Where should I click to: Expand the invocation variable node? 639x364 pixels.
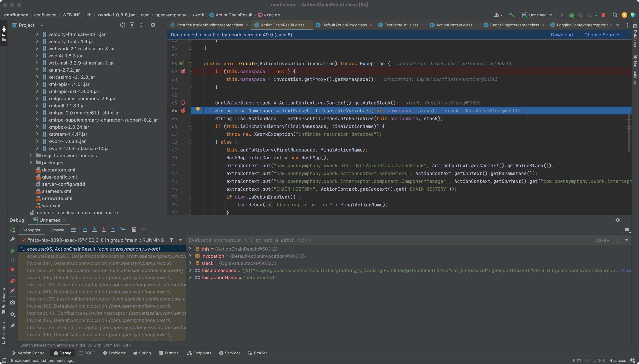click(x=190, y=256)
